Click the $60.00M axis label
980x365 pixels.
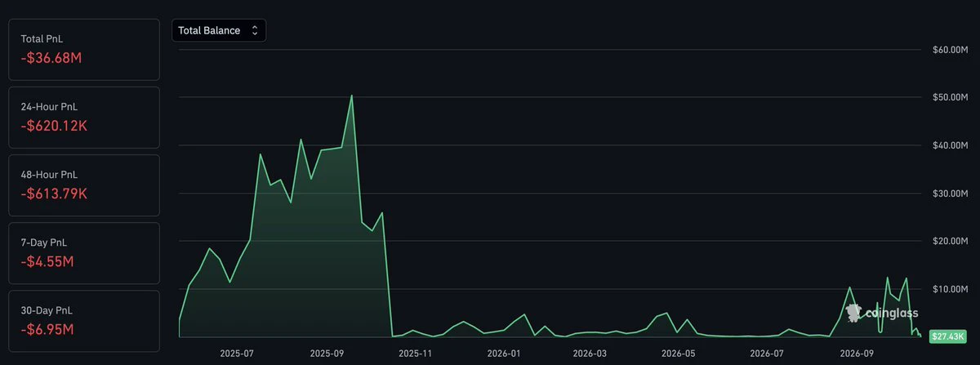pos(951,50)
